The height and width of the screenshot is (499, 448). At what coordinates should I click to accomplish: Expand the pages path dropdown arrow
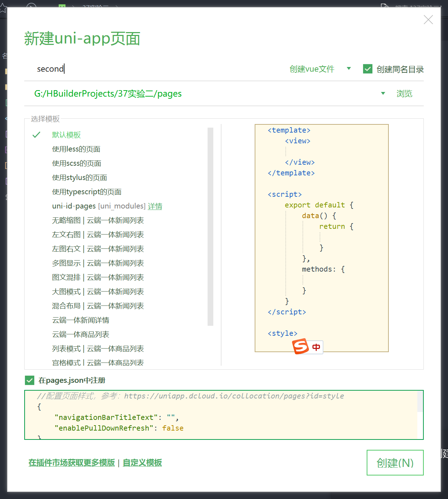[x=383, y=93]
